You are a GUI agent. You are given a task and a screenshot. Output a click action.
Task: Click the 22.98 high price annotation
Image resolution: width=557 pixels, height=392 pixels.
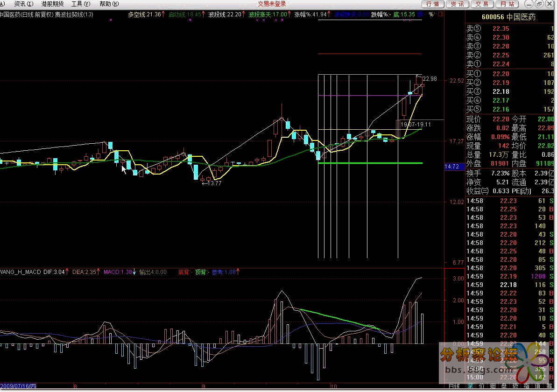click(430, 79)
